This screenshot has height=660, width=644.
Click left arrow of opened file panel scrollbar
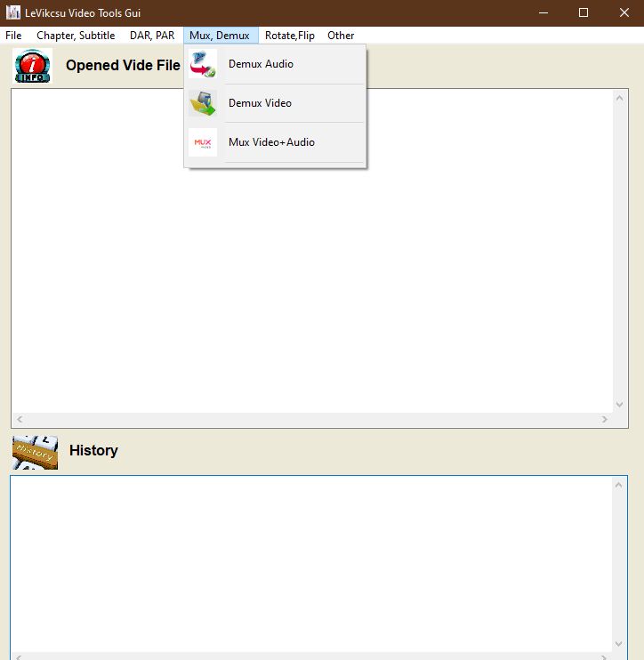pos(20,419)
